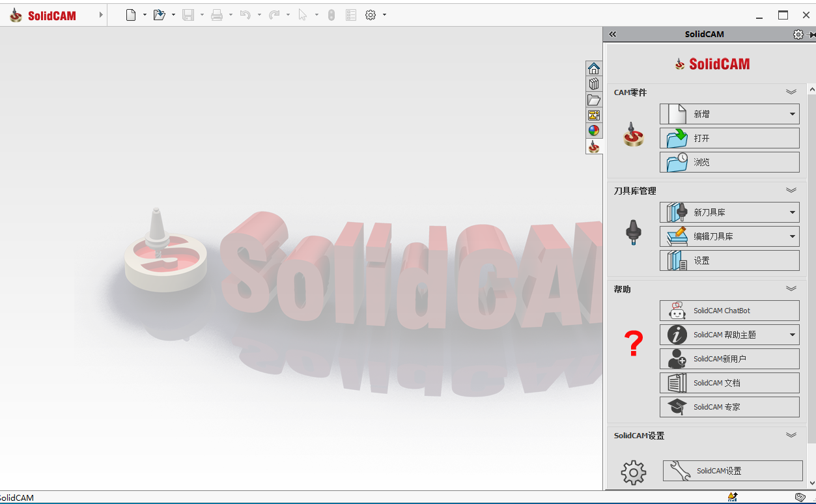Open dropdown arrow next to New document icon

click(x=145, y=15)
